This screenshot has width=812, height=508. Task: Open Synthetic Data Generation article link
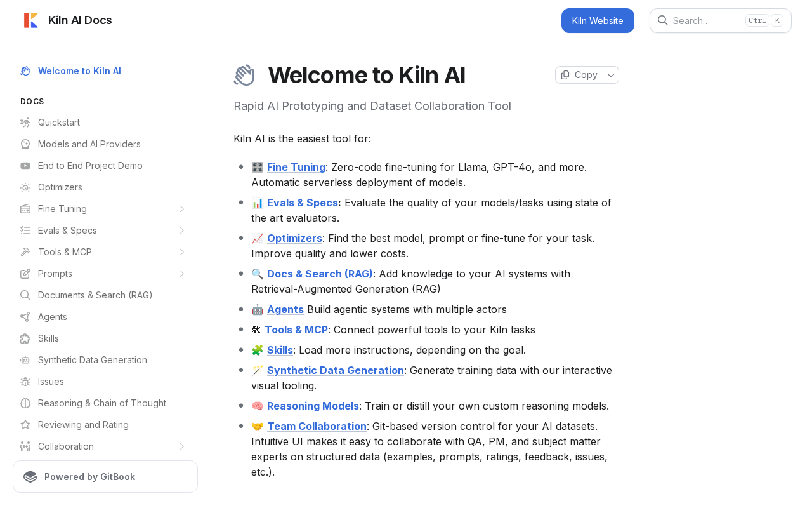point(336,370)
